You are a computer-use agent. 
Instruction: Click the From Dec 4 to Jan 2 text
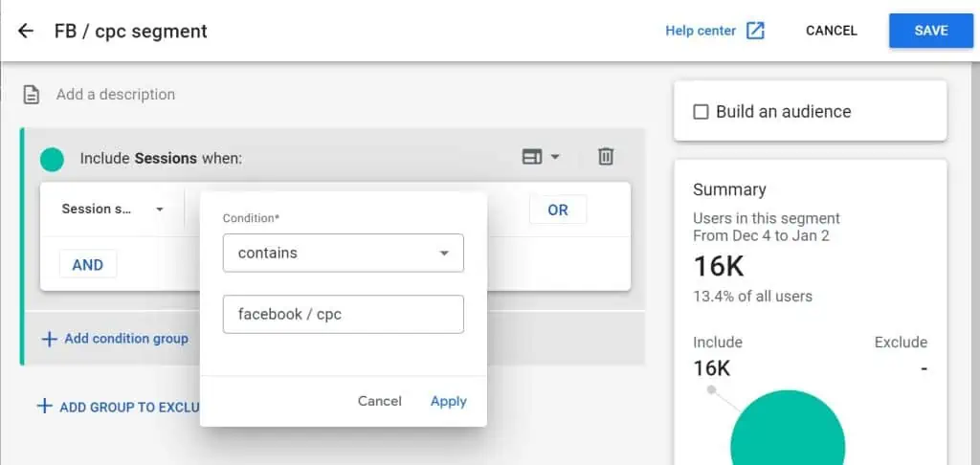click(761, 236)
